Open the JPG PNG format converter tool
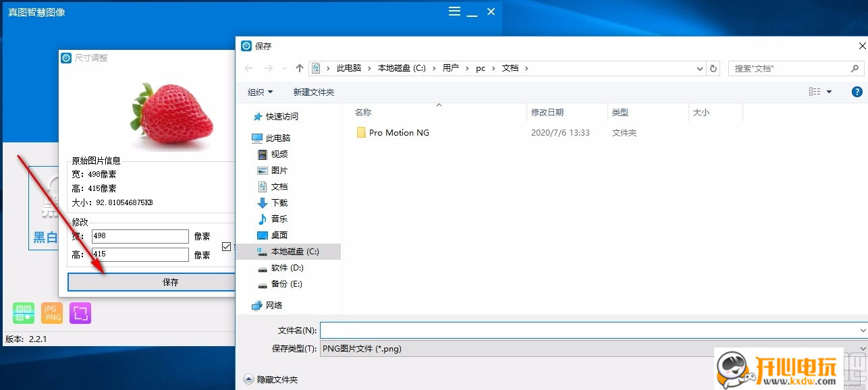Image resolution: width=868 pixels, height=390 pixels. click(x=51, y=312)
